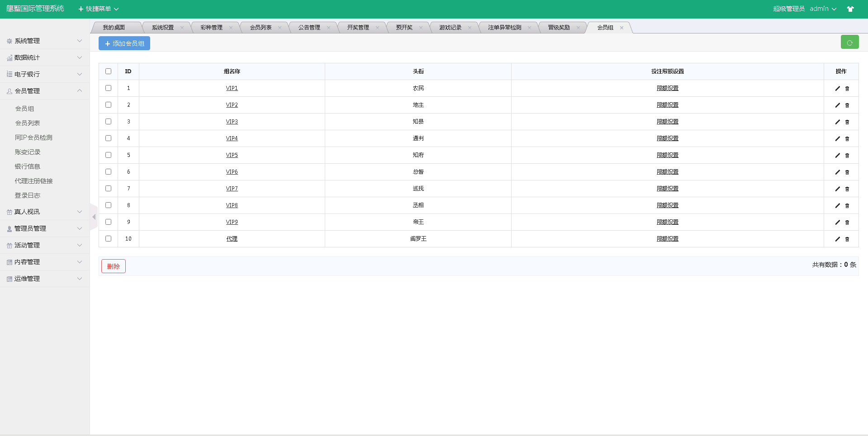
Task: Open the 快捷菜单 dropdown
Action: pos(99,9)
